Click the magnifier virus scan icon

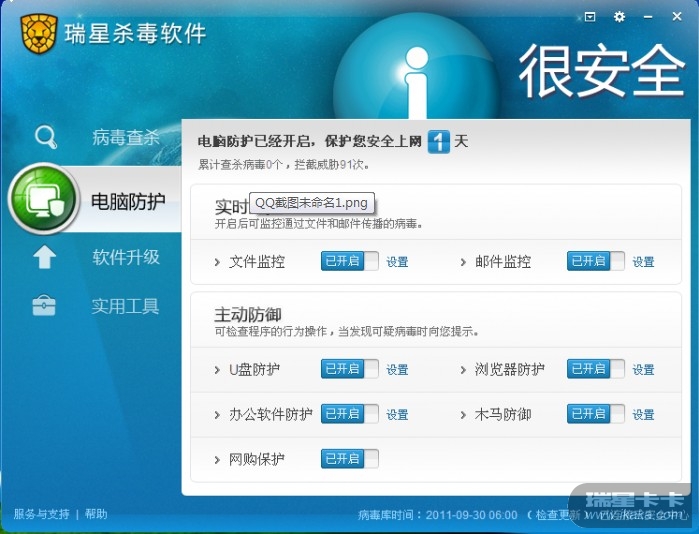tap(46, 137)
